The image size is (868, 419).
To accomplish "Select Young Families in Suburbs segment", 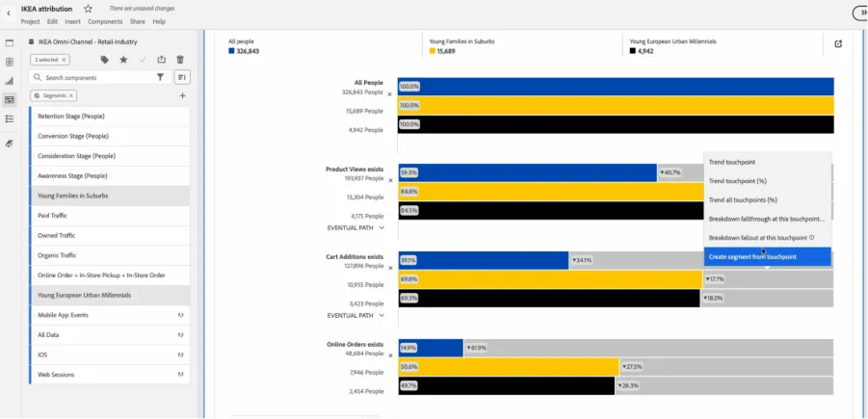I will pos(110,196).
